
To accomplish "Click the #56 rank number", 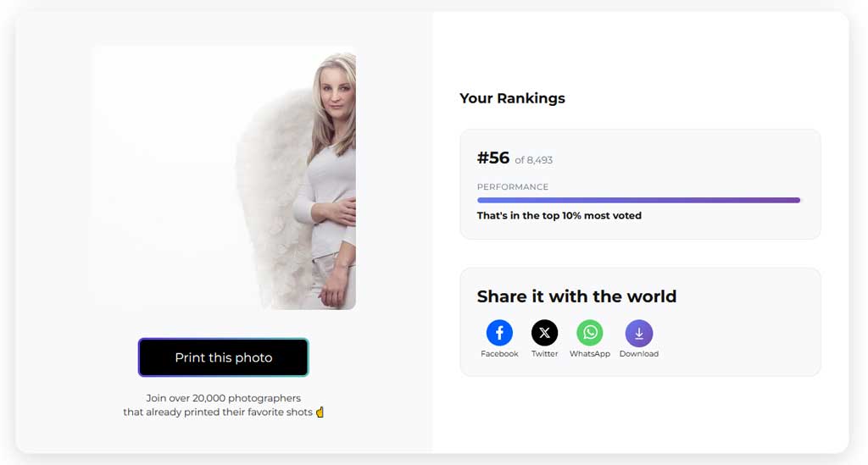I will 493,158.
